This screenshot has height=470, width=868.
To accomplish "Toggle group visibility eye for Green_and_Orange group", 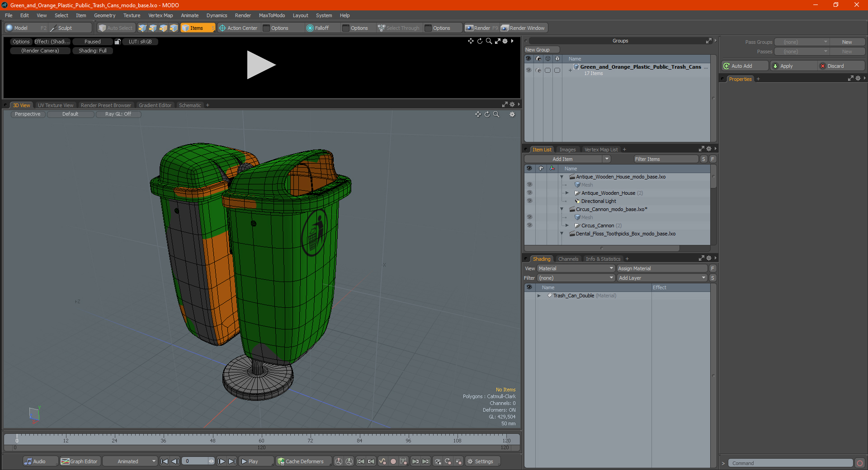I will (x=528, y=70).
